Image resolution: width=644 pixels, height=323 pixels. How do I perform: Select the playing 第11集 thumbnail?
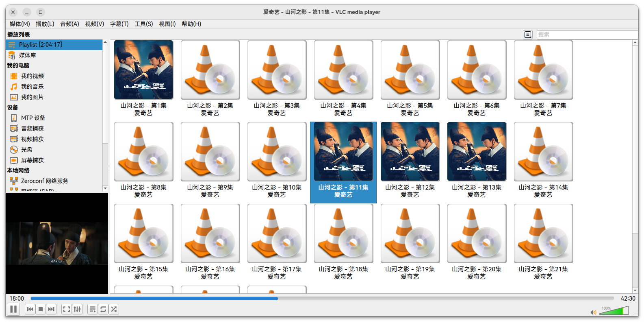click(343, 151)
